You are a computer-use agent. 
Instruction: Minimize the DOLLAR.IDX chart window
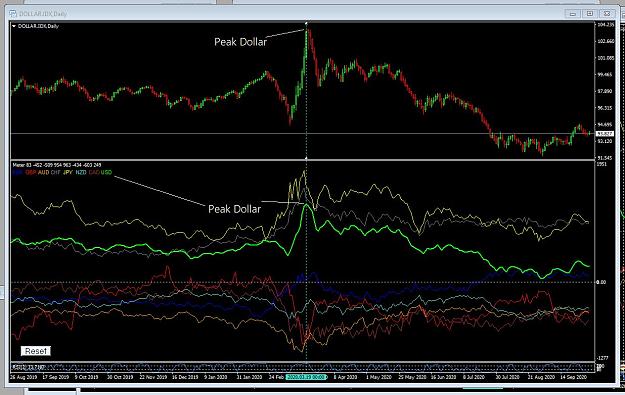(572, 14)
